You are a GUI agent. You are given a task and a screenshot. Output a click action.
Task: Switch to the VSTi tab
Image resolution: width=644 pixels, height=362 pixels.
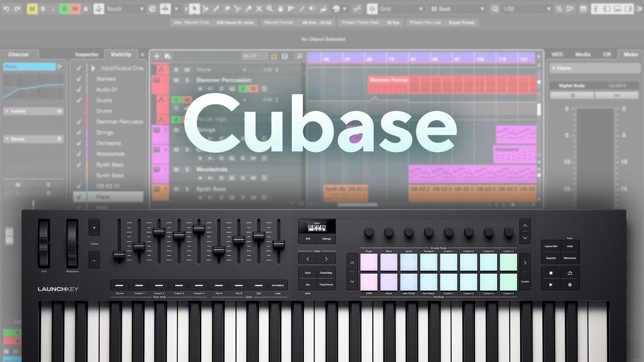pos(557,54)
